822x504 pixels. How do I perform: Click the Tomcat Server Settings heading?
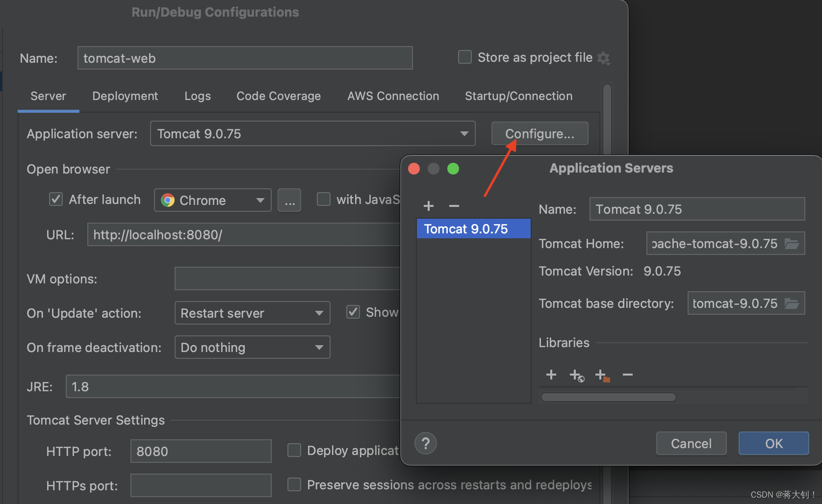96,420
